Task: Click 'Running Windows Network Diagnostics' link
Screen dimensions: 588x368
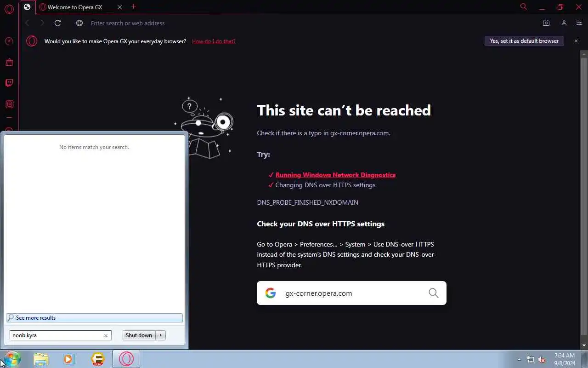Action: [x=335, y=175]
